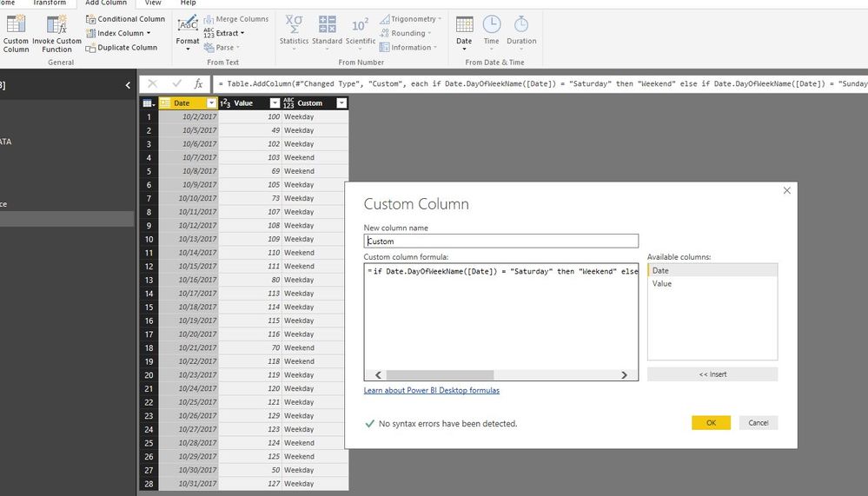The height and width of the screenshot is (496, 868).
Task: Click Merge Columns
Action: point(235,19)
